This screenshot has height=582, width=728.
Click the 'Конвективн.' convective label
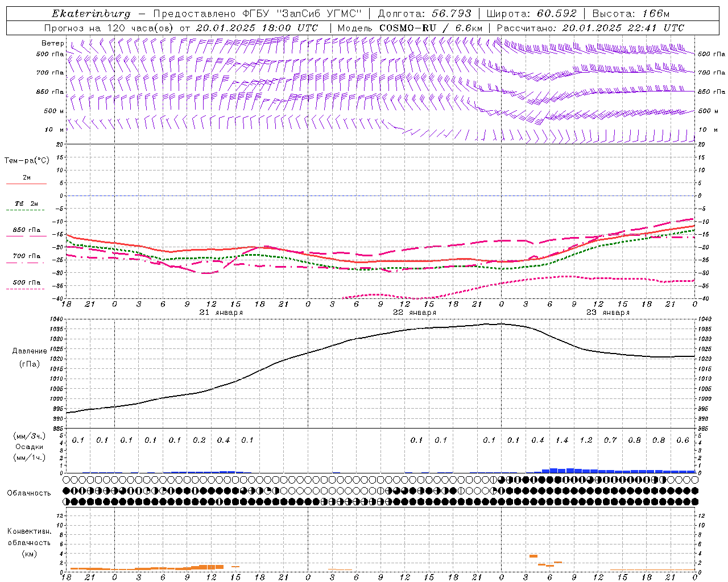(x=29, y=531)
